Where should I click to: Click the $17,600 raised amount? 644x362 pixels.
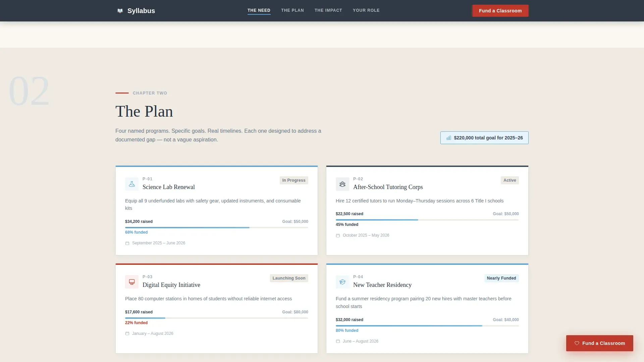tap(139, 312)
